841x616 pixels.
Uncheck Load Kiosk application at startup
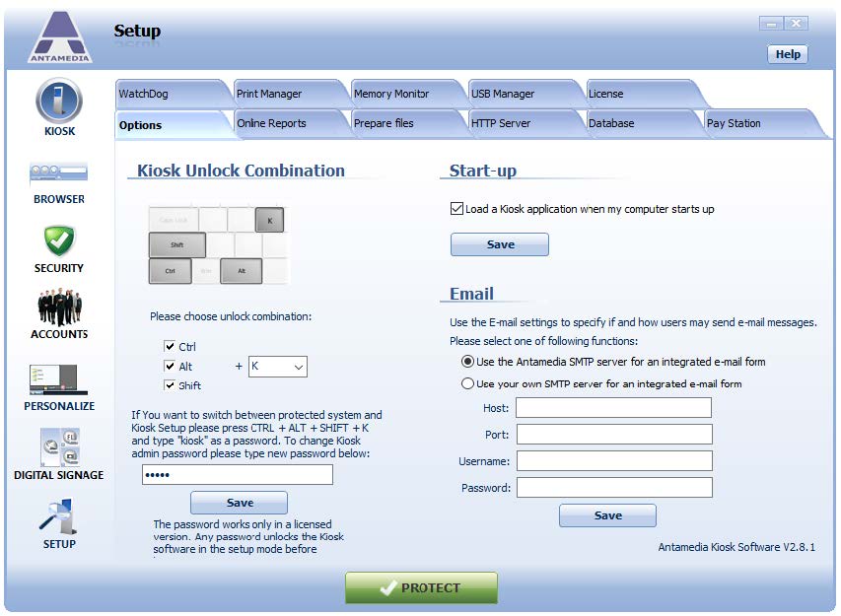(x=456, y=209)
